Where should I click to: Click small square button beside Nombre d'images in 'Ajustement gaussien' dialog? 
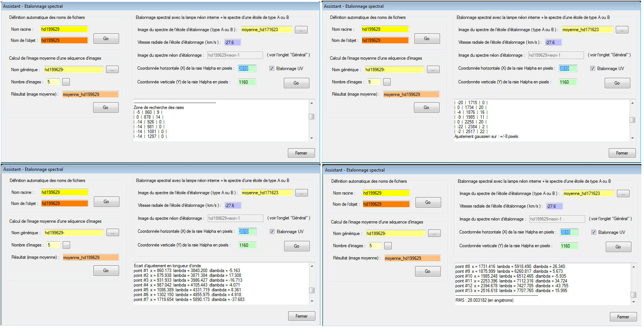pos(387,82)
